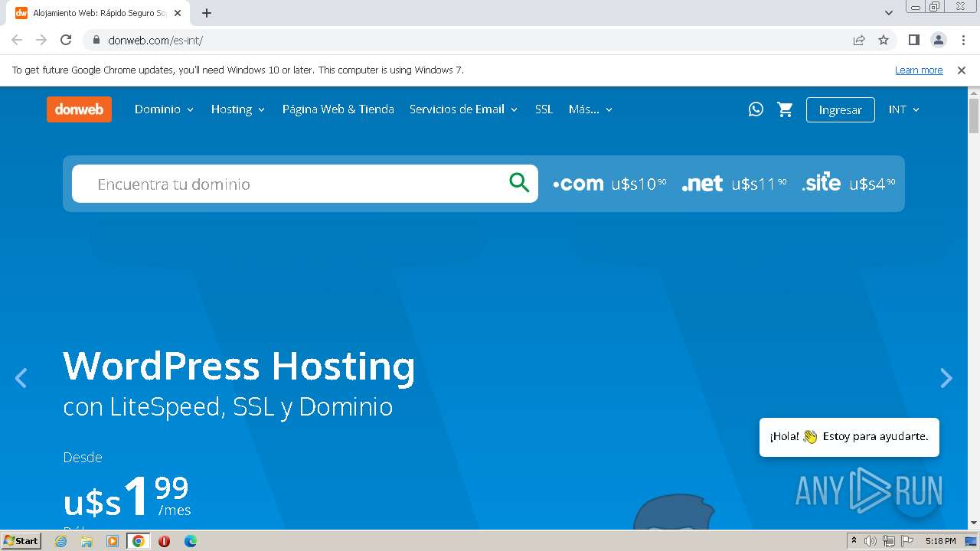Click the green domain search magnifier
Viewport: 980px width, 551px height.
(519, 183)
